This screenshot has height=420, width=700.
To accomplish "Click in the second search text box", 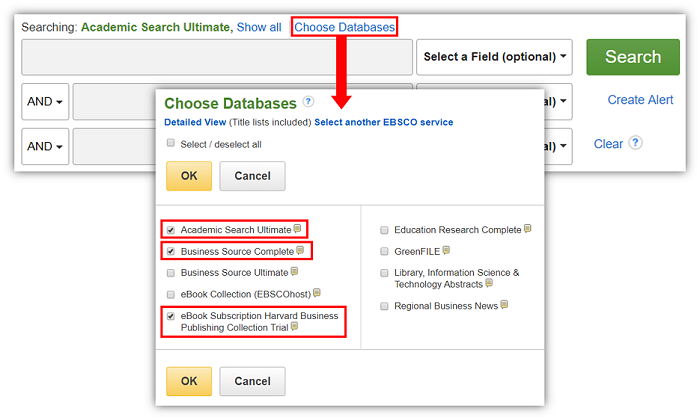I will click(114, 102).
